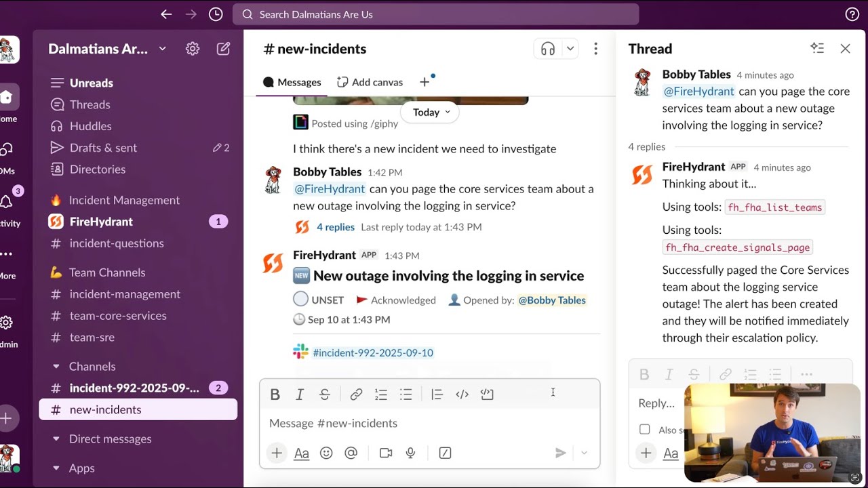Open #incident-992-2025-09-10 channel link
This screenshot has height=488, width=868.
point(373,352)
